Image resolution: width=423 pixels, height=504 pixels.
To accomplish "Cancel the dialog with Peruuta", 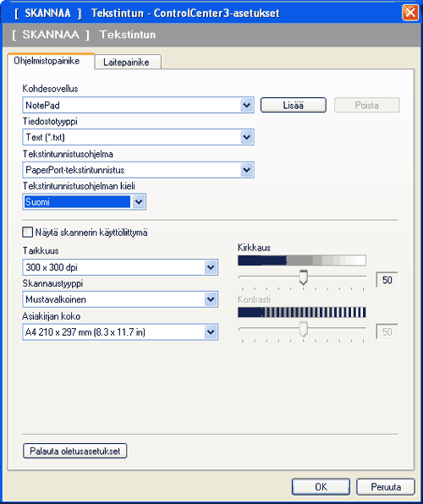I will tap(386, 487).
